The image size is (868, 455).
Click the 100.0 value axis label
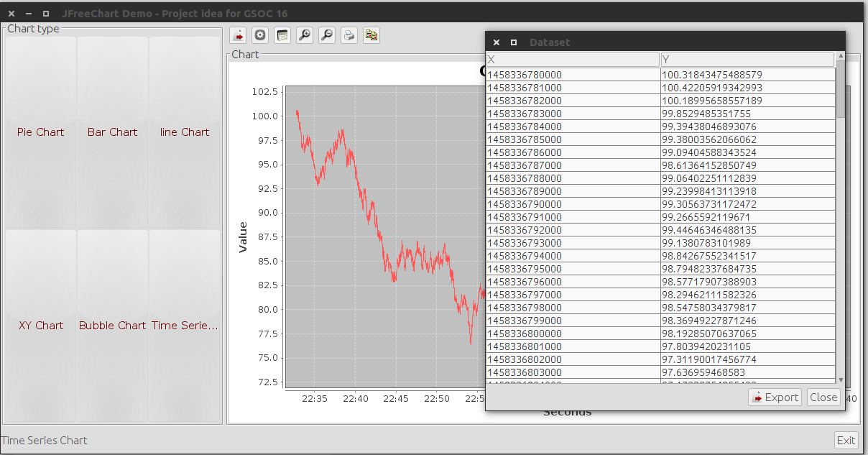click(x=265, y=116)
